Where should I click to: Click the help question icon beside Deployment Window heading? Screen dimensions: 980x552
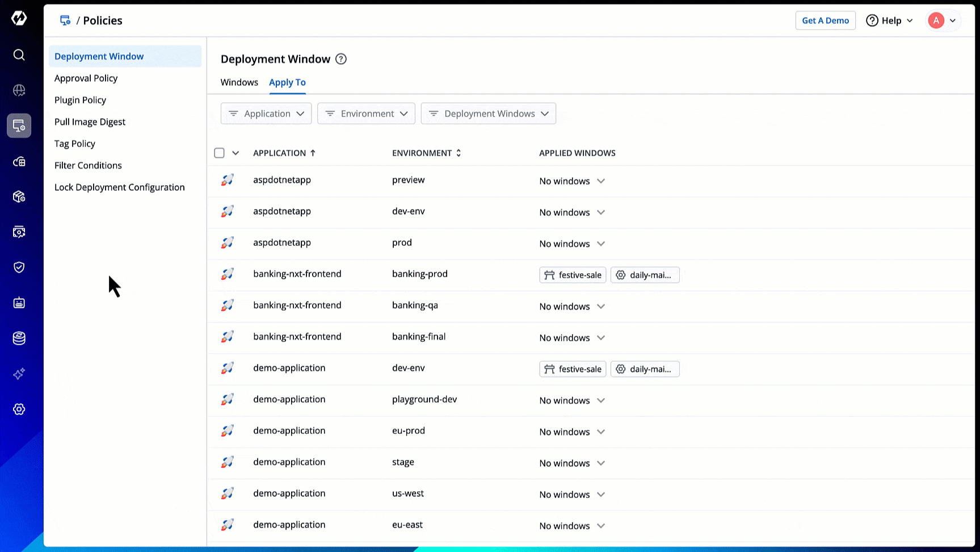pyautogui.click(x=341, y=59)
